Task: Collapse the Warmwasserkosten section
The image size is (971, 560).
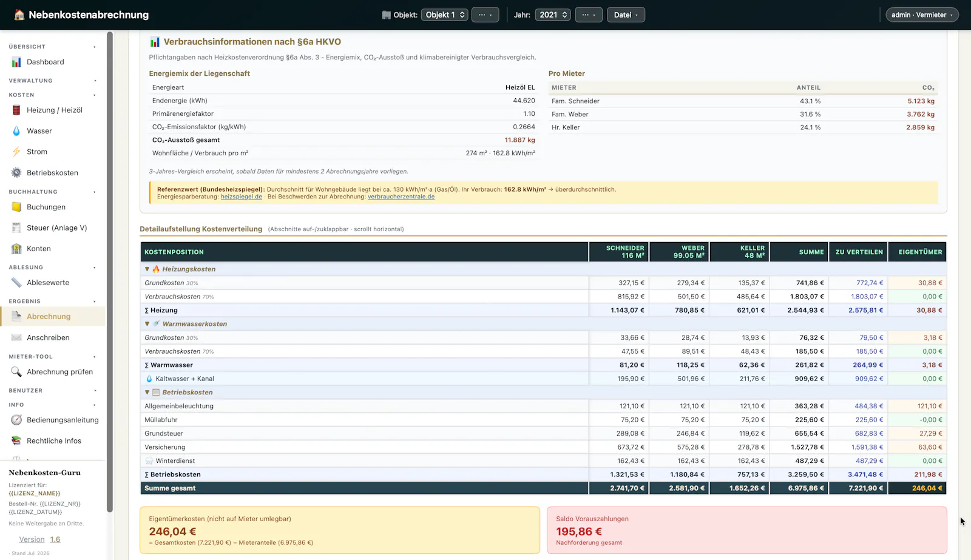Action: point(147,324)
